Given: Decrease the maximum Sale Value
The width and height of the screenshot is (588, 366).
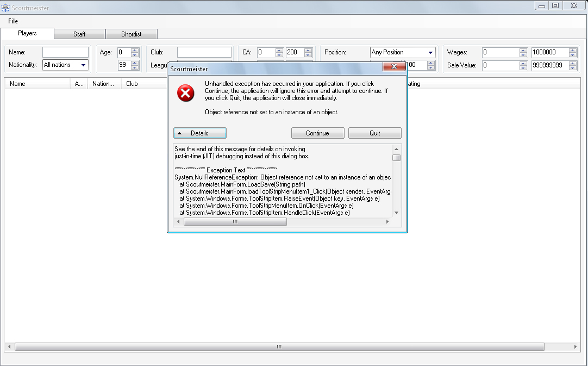Looking at the screenshot, I should tap(573, 67).
